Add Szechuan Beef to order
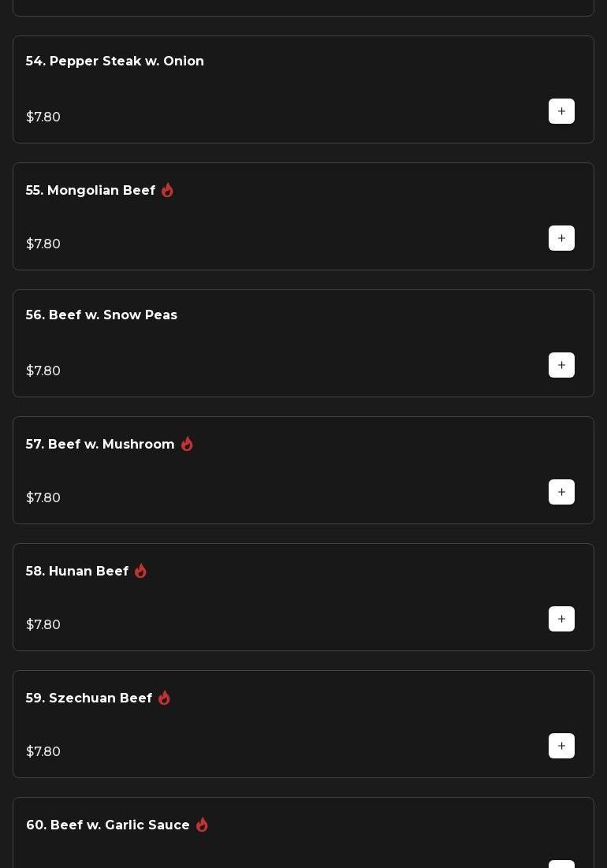Viewport: 607px width, 868px height. tap(561, 746)
